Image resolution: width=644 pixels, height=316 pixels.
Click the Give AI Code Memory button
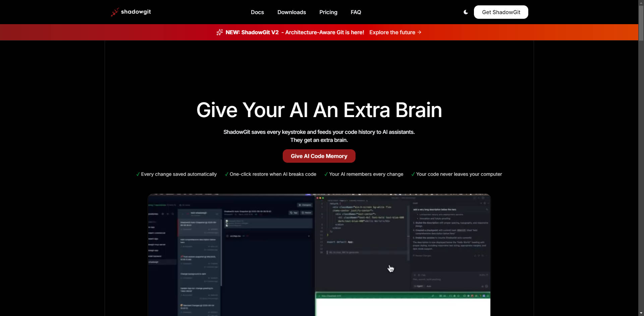319,156
